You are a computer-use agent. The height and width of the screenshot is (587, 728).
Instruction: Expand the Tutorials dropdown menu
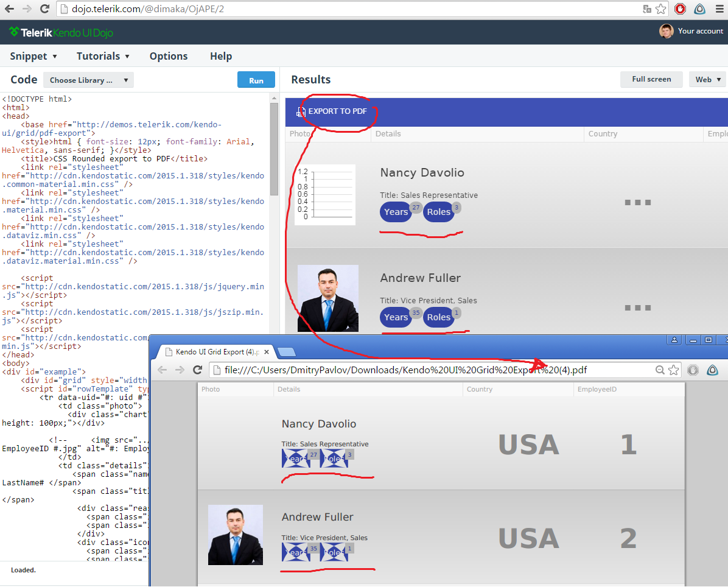pos(103,56)
